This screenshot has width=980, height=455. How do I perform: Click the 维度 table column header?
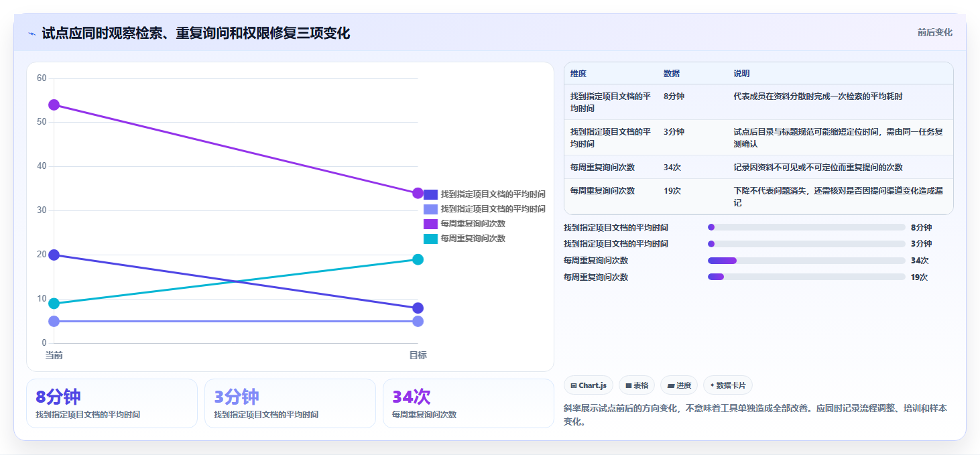pos(578,74)
